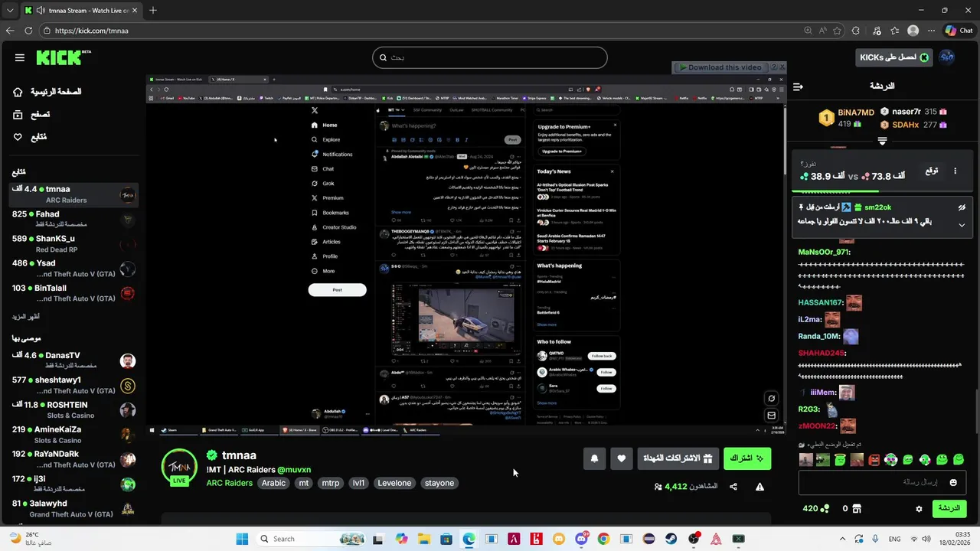Click the user avatar at top right
980x551 pixels.
point(946,57)
